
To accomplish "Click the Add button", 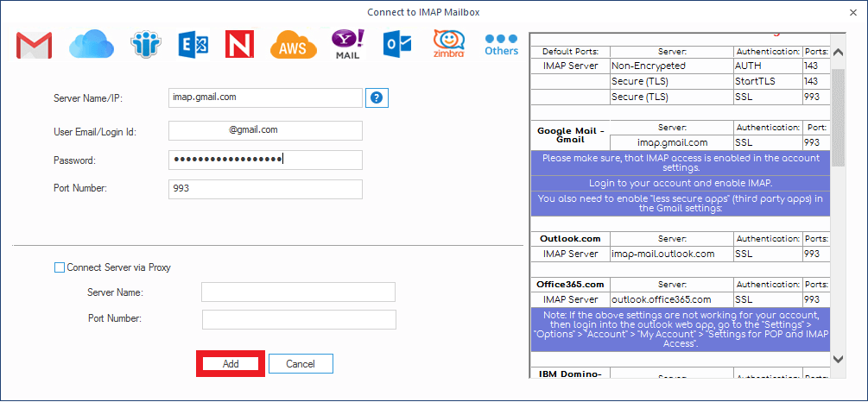I will tap(231, 364).
